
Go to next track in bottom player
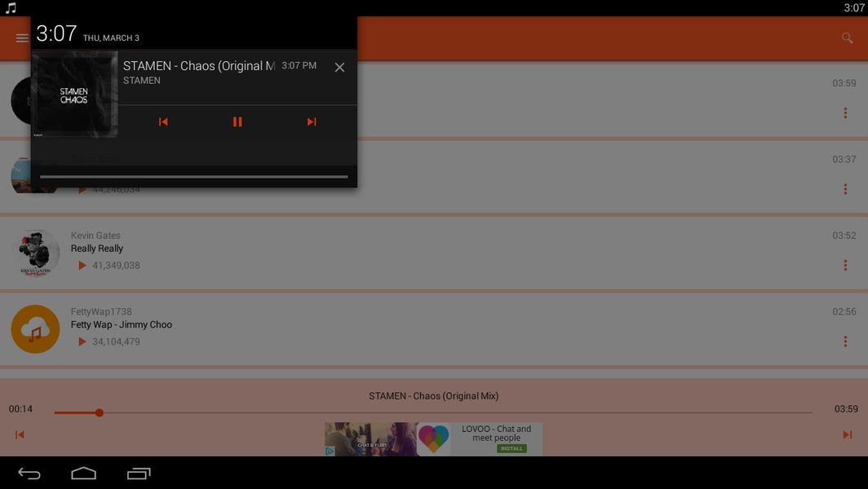click(847, 434)
